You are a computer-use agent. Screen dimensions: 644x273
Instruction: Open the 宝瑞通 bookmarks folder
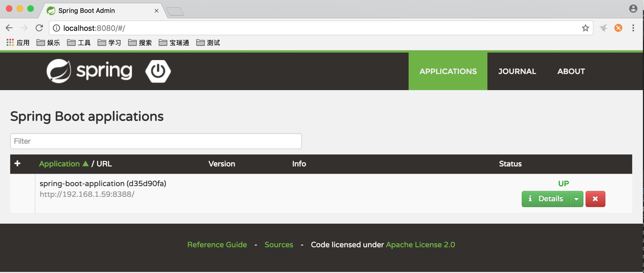174,43
